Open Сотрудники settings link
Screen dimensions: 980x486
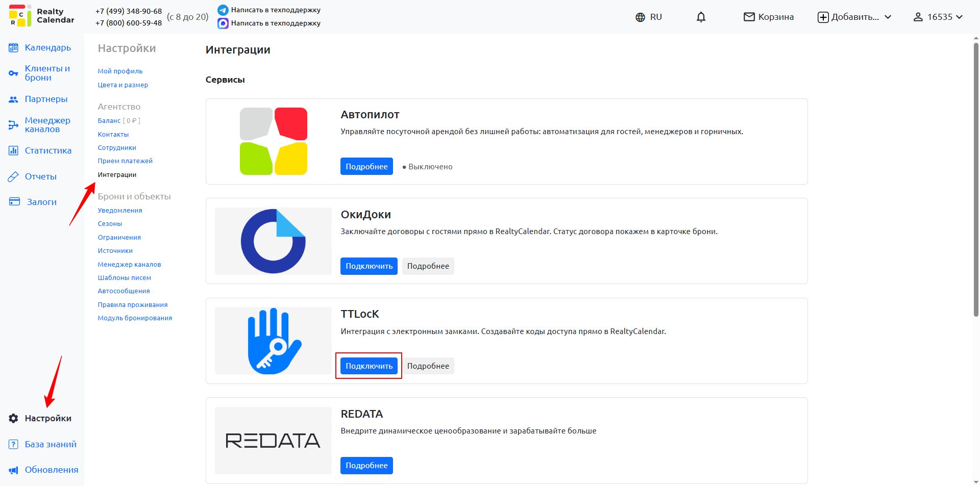coord(117,148)
